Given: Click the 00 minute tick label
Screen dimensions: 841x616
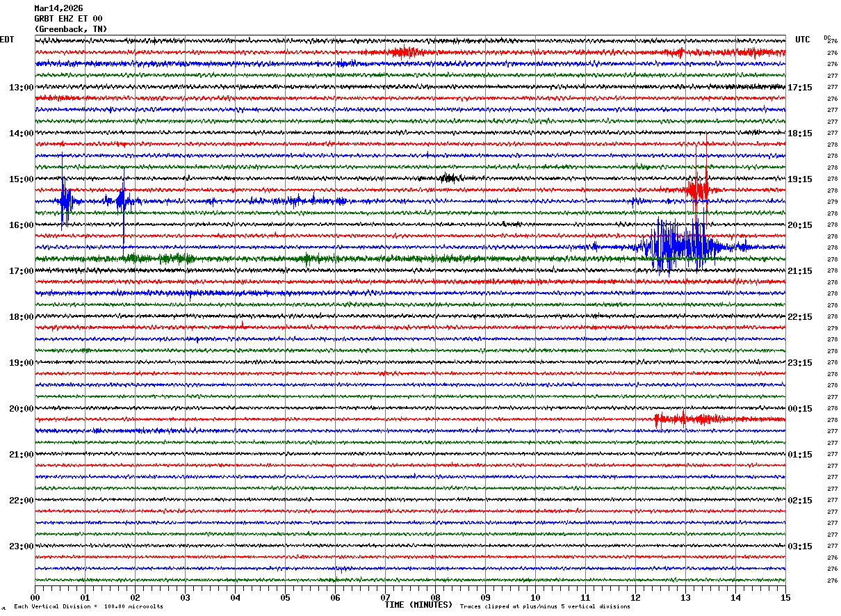Looking at the screenshot, I should tap(35, 597).
